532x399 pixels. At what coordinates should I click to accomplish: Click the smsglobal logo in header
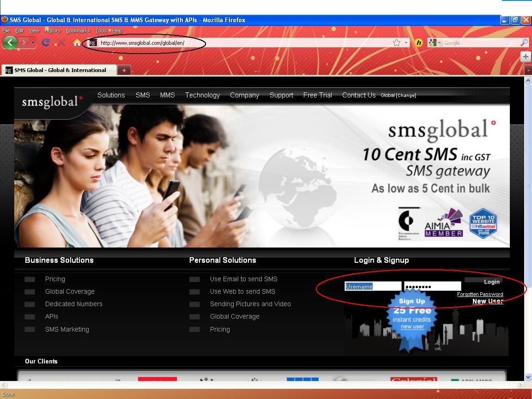[x=52, y=102]
